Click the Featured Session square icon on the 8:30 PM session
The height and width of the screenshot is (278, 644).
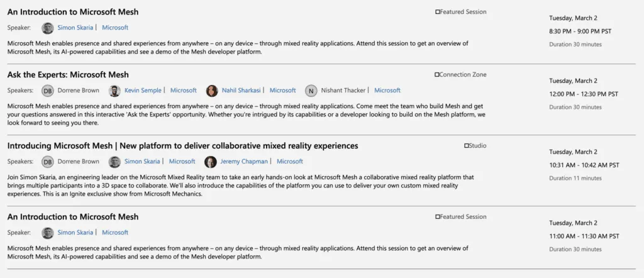click(438, 12)
